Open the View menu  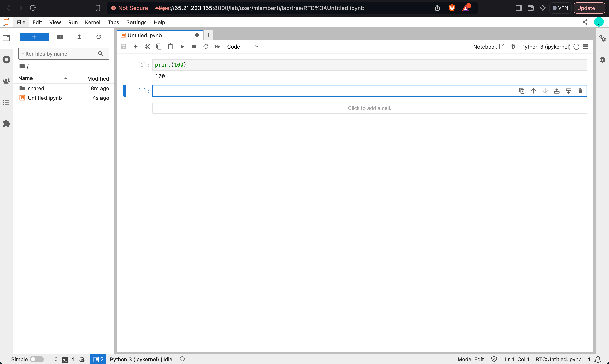55,22
